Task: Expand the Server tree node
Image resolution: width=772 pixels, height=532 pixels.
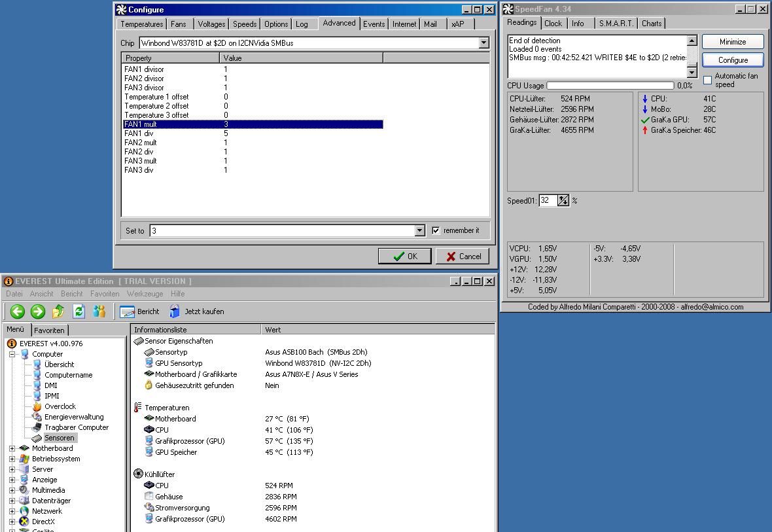Action: click(12, 469)
